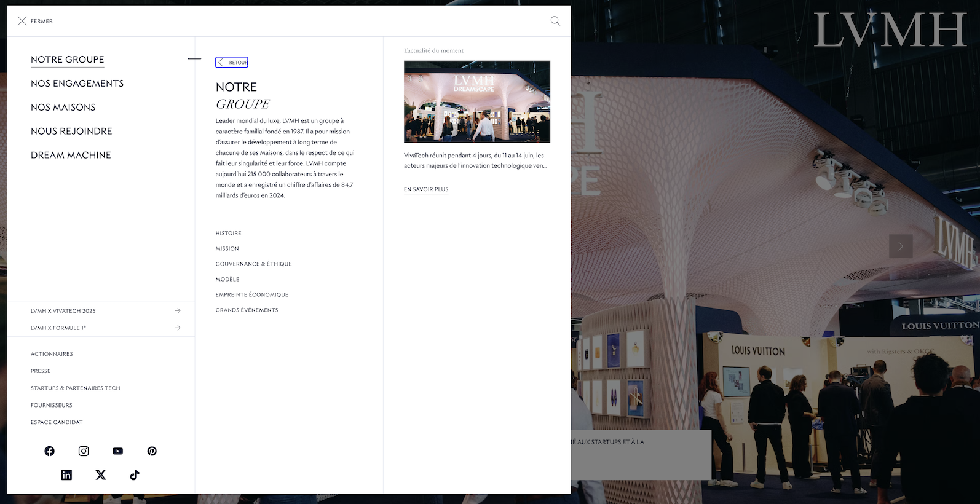Viewport: 980px width, 504px height.
Task: Open LVMH X VIVATECH 2025 link
Action: pyautogui.click(x=63, y=311)
